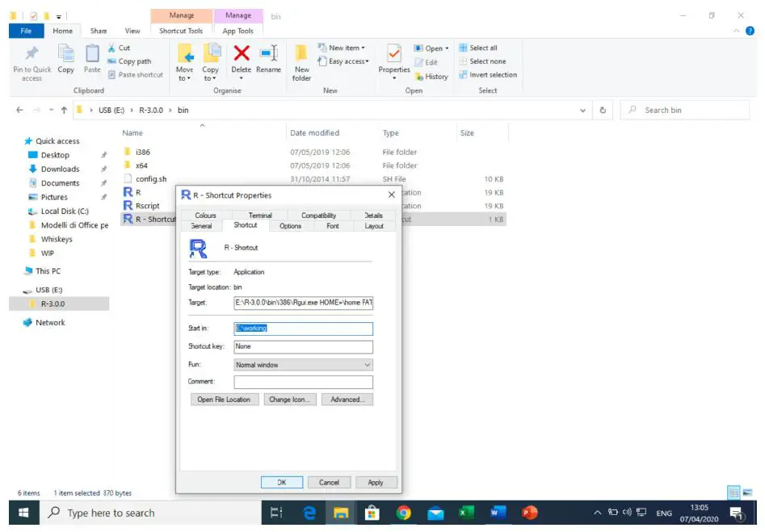Click the Copy path icon
765x532 pixels.
tap(114, 61)
